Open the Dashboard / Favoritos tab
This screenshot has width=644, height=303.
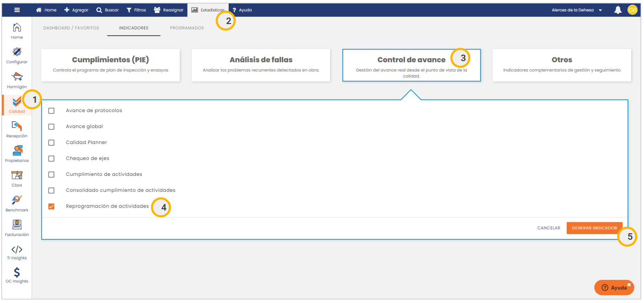click(x=71, y=28)
